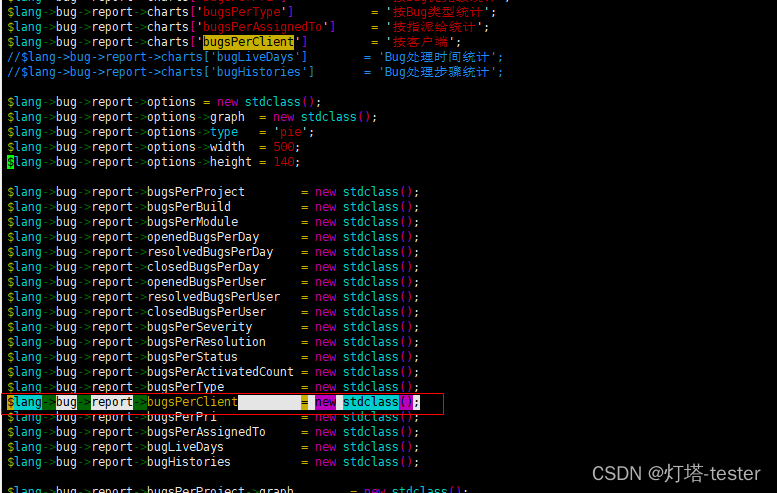
Task: Click 'bugsPerAssignedTo' in the new stdclass line
Action: click(206, 432)
